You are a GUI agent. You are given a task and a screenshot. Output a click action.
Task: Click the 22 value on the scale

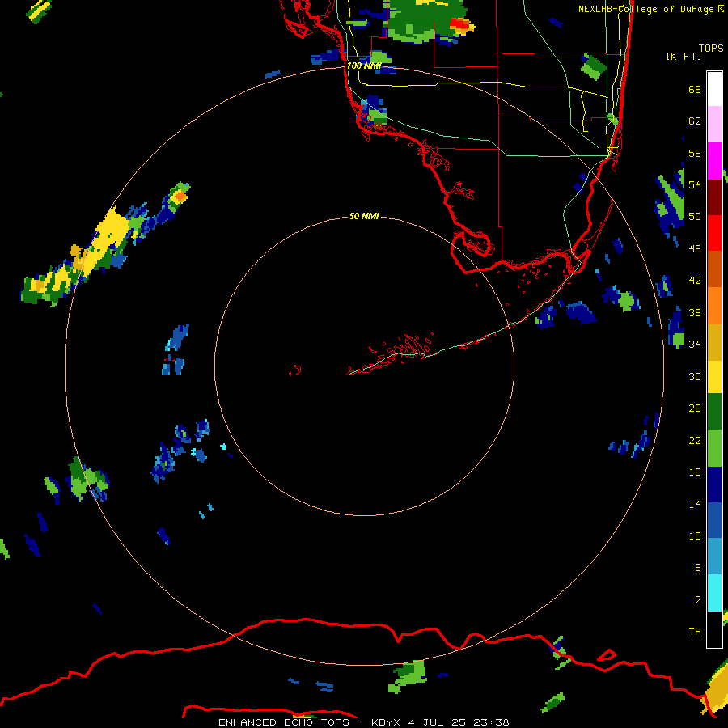click(695, 440)
